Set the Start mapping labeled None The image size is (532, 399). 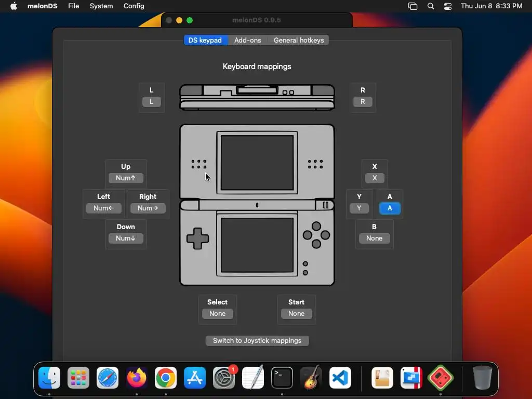[x=296, y=313]
